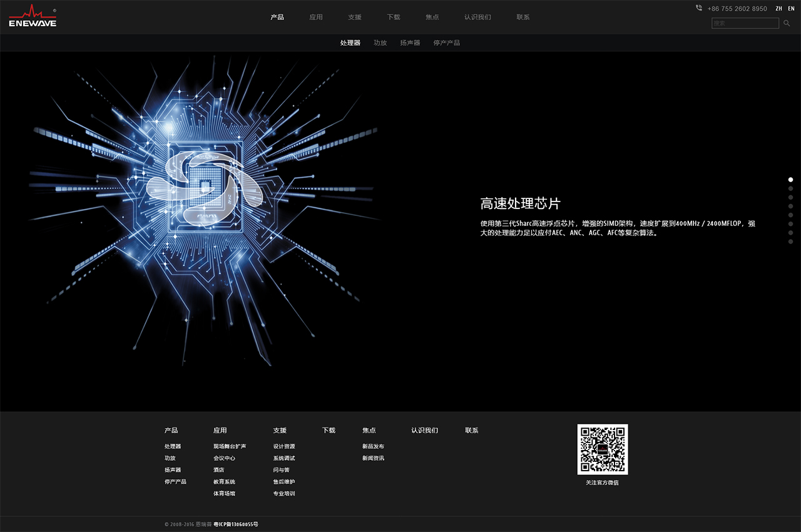This screenshot has width=801, height=532.
Task: Open the 应用 top menu
Action: click(316, 17)
